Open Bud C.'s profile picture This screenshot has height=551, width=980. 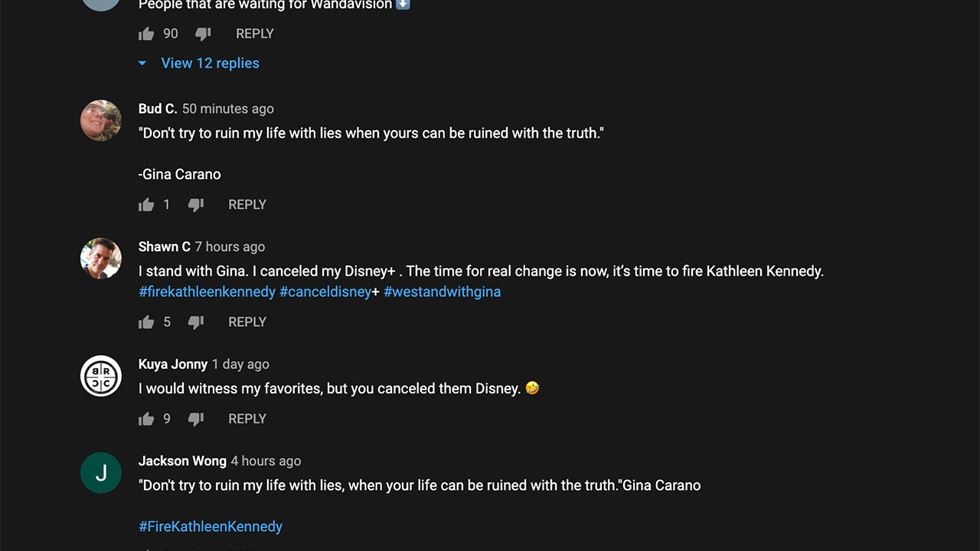[x=101, y=120]
